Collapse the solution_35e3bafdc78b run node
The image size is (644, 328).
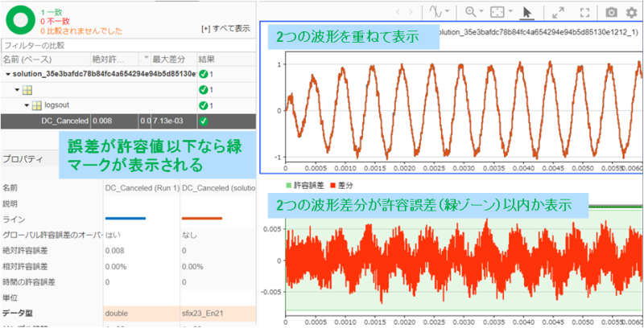8,74
